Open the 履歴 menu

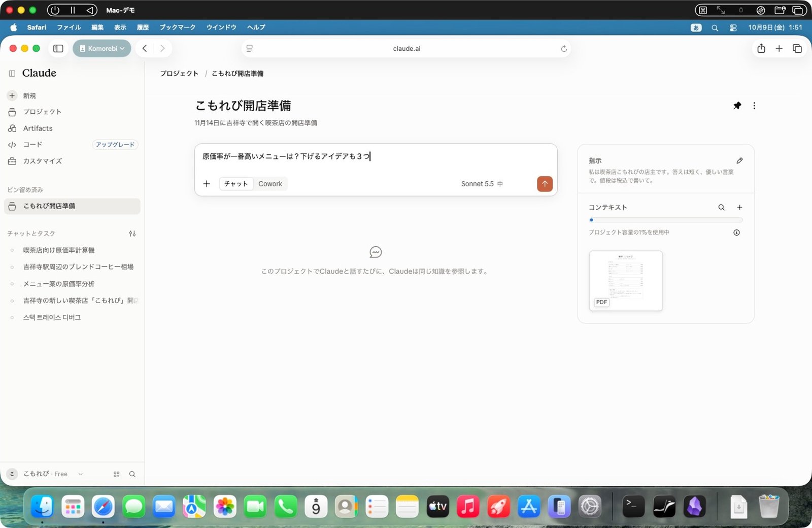pos(143,27)
